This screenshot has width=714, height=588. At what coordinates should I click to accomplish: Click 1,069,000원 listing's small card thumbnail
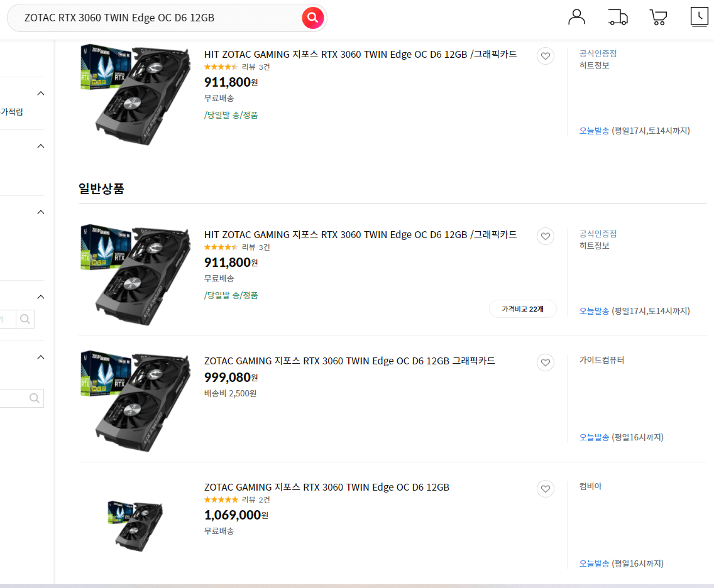tap(135, 526)
